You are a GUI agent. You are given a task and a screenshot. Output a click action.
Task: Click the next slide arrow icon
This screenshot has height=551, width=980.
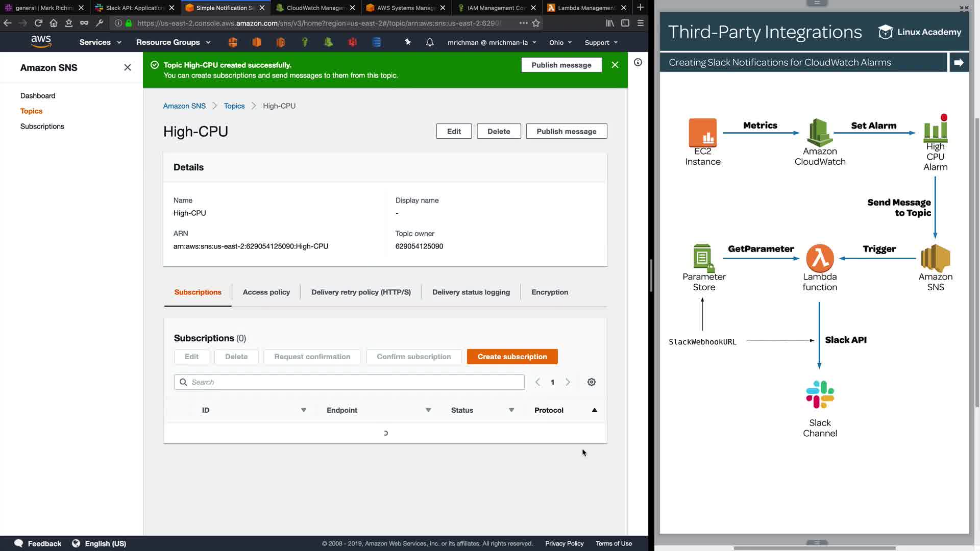tap(959, 62)
